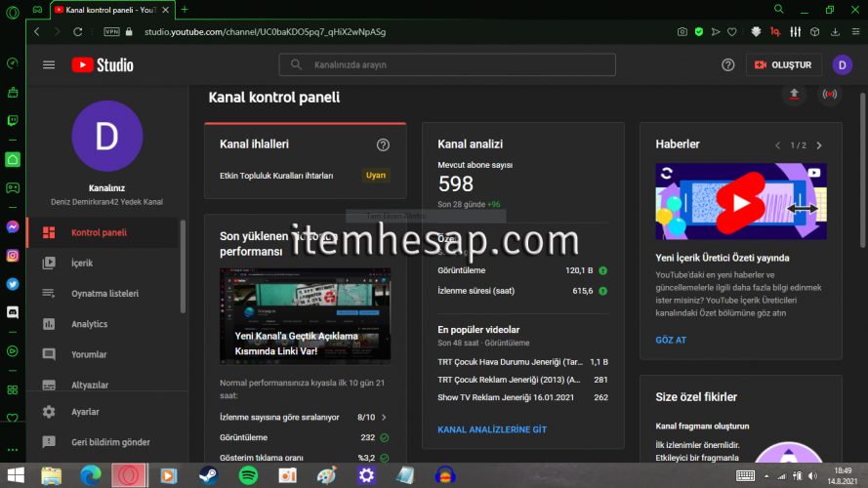868x488 pixels.
Task: Open Instagram in the Opera sidebar
Action: point(13,256)
